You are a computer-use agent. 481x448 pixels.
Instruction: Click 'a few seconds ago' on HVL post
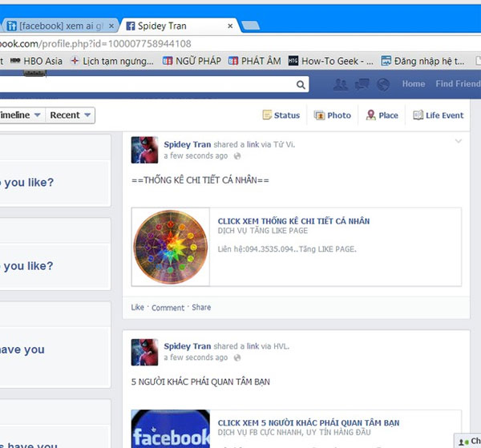click(196, 357)
